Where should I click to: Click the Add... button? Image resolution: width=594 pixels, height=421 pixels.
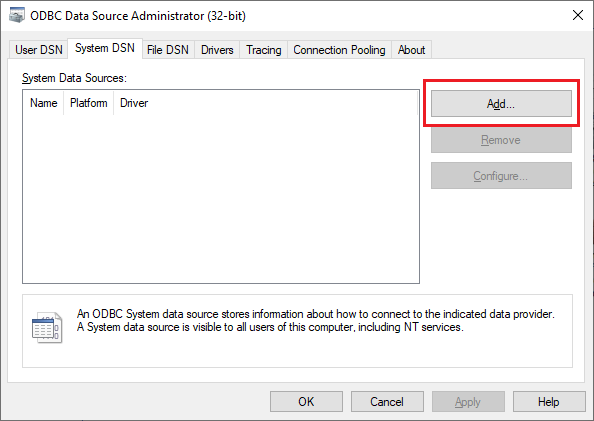(x=501, y=103)
